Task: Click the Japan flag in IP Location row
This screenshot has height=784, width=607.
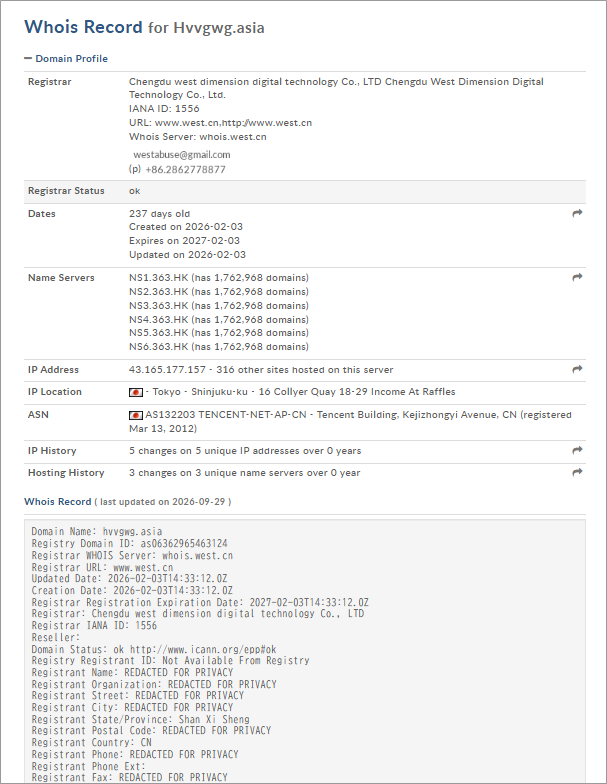Action: point(136,392)
